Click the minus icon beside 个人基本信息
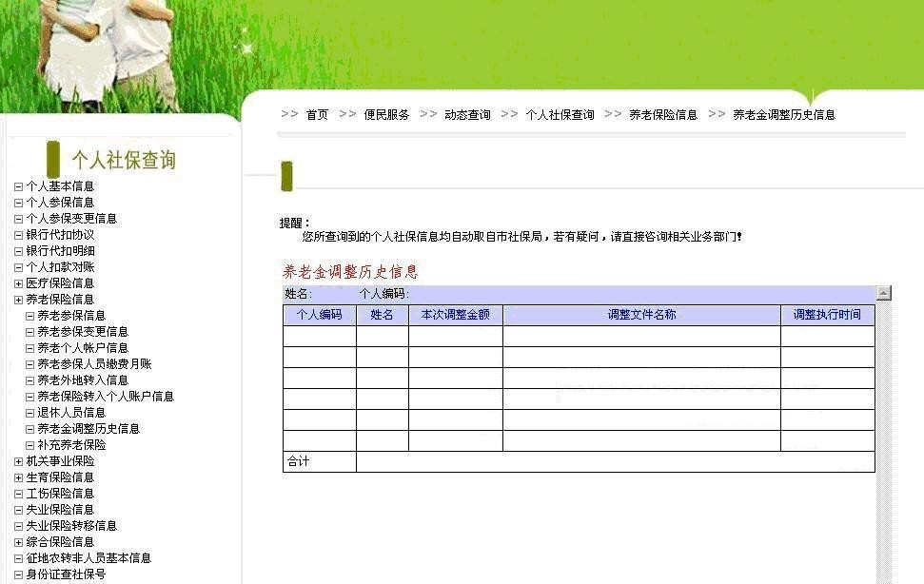Viewport: 924px width, 584px height. [18, 186]
